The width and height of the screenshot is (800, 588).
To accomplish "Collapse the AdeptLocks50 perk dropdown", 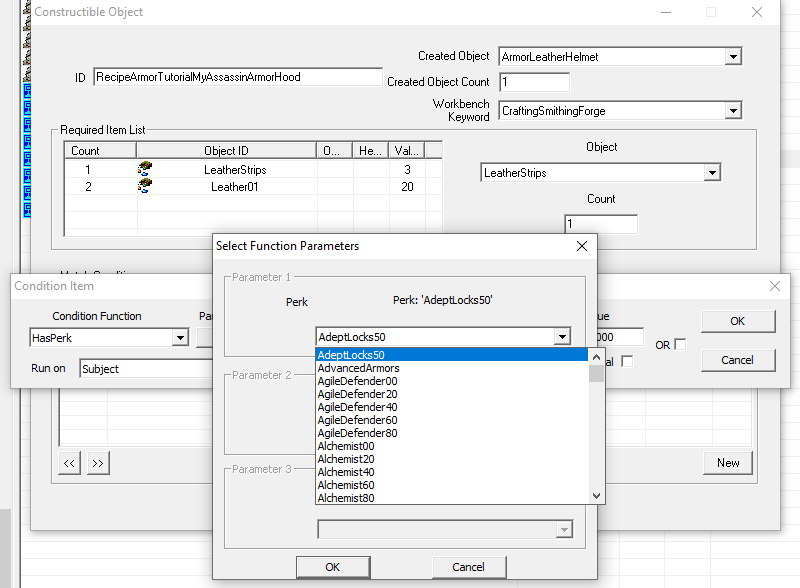I will [562, 337].
